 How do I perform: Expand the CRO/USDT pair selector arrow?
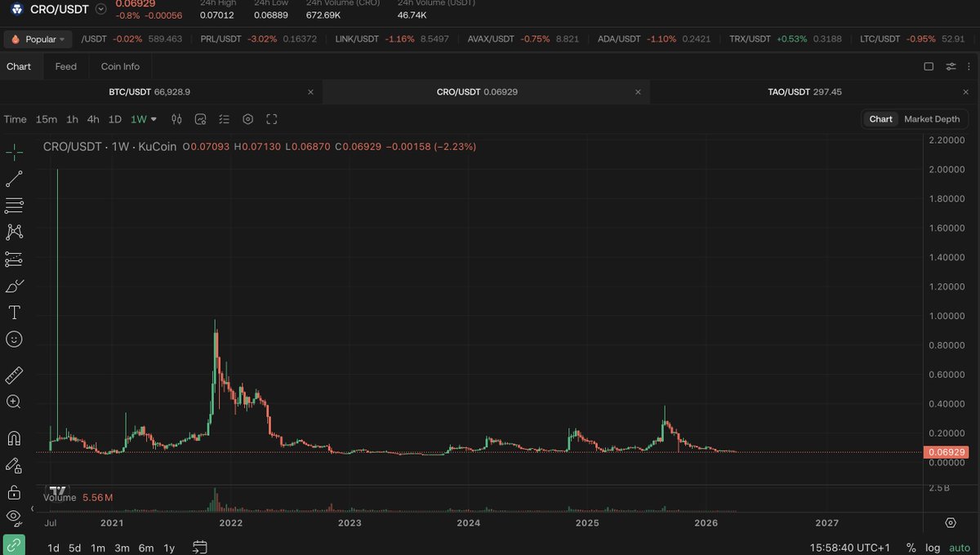click(100, 9)
